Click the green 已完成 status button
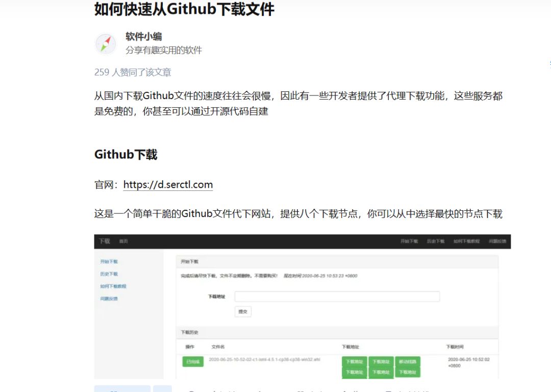The height and width of the screenshot is (392, 551). [x=193, y=362]
